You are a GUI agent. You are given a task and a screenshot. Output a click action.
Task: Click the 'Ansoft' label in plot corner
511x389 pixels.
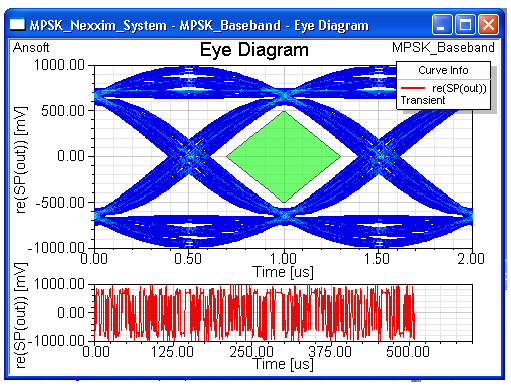point(31,48)
